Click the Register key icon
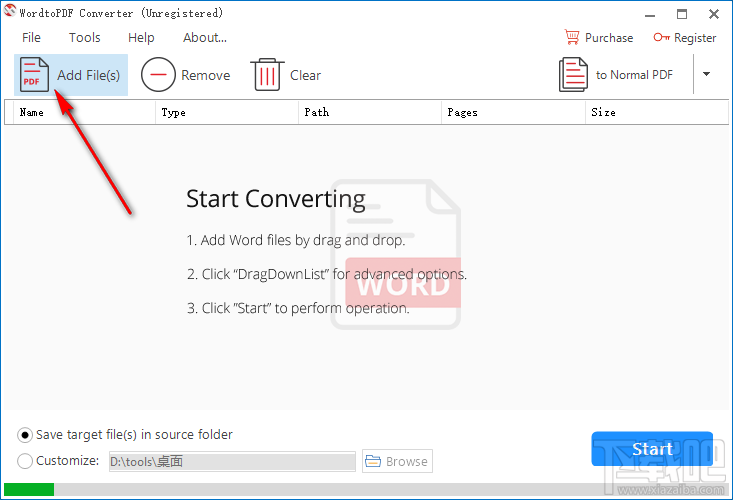The height and width of the screenshot is (500, 733). (661, 37)
